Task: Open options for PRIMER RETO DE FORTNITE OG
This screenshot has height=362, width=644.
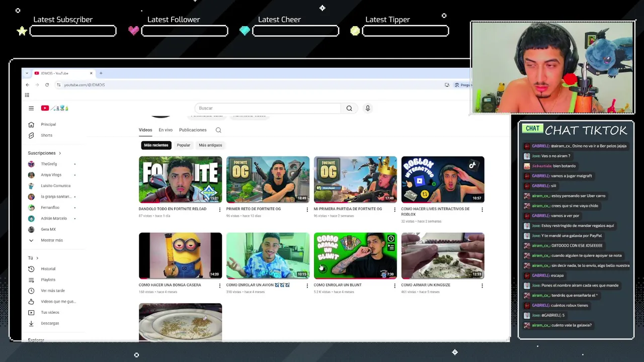Action: point(307,209)
